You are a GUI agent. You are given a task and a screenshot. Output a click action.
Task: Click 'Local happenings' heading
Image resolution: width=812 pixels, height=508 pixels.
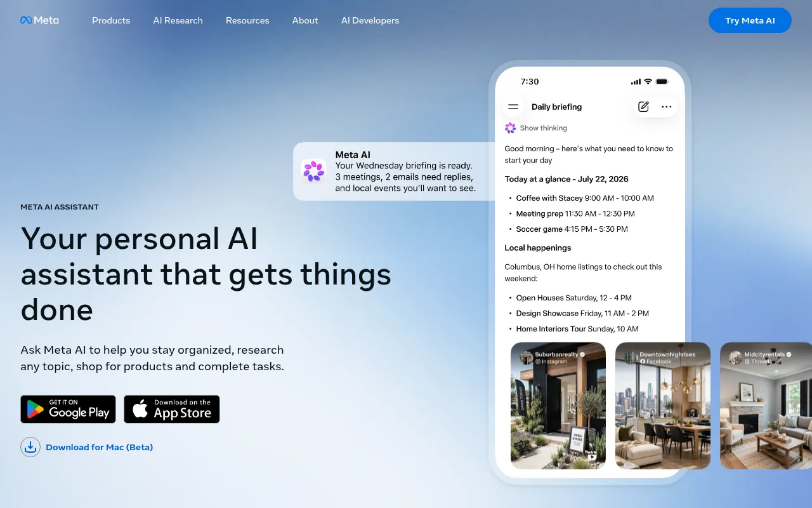click(538, 248)
